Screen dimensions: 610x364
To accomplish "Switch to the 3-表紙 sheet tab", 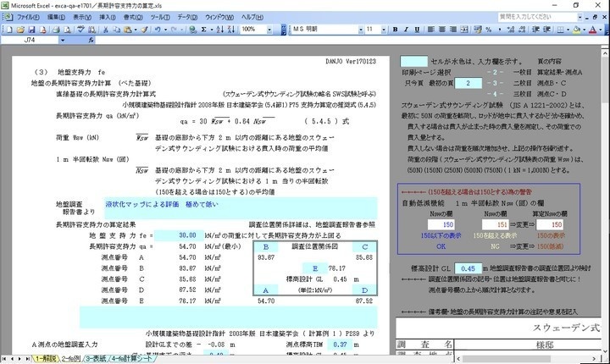I will point(96,359).
